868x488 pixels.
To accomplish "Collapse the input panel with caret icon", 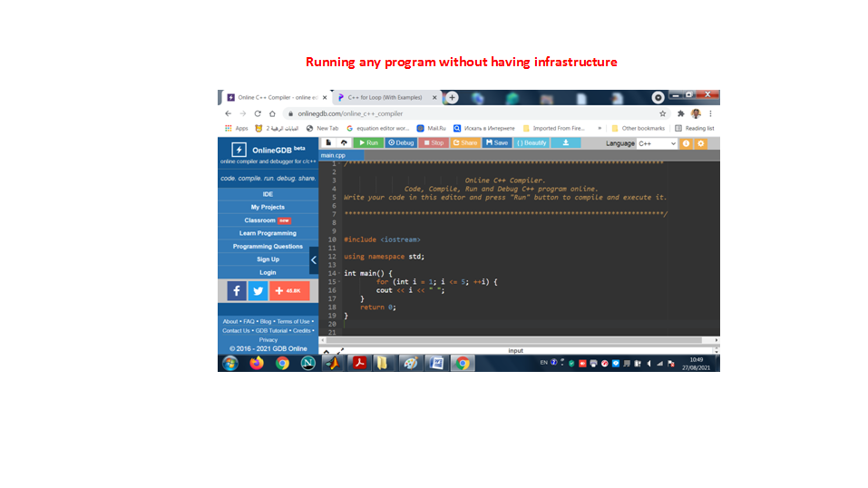I will click(x=326, y=351).
